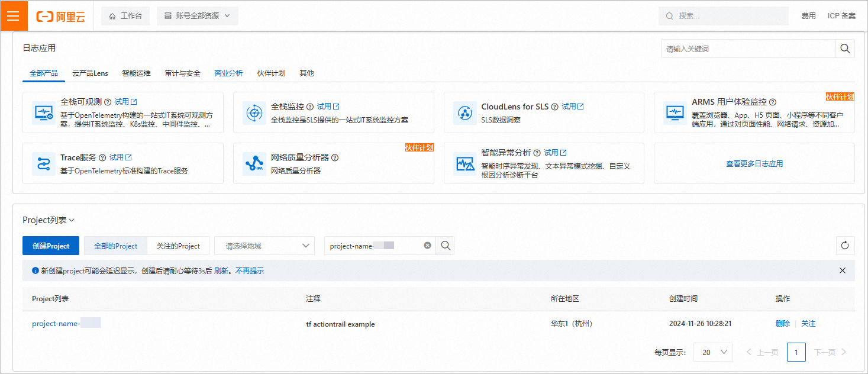Click the help icon next to 全栈可观测
Viewport: 868px width, 374px height.
point(108,102)
